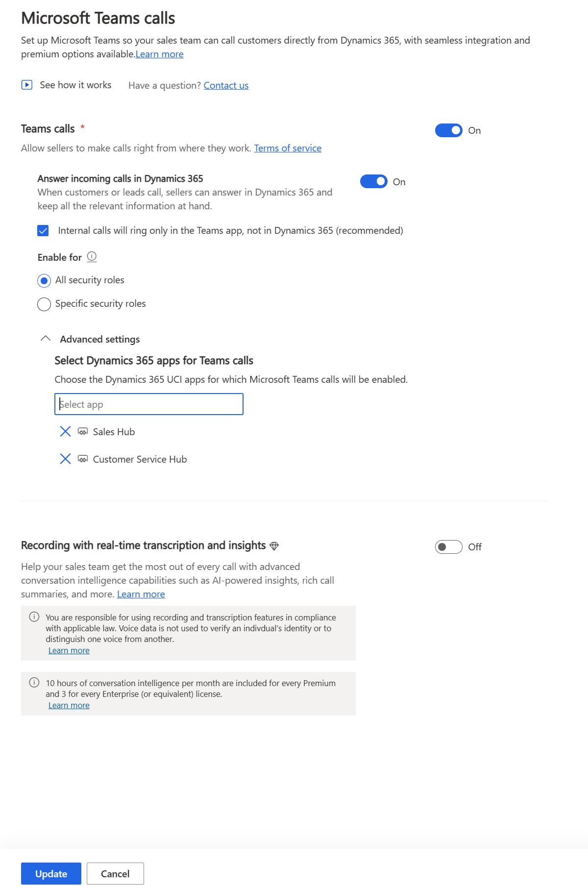
Task: Select 'Specific security roles'
Action: pyautogui.click(x=44, y=304)
